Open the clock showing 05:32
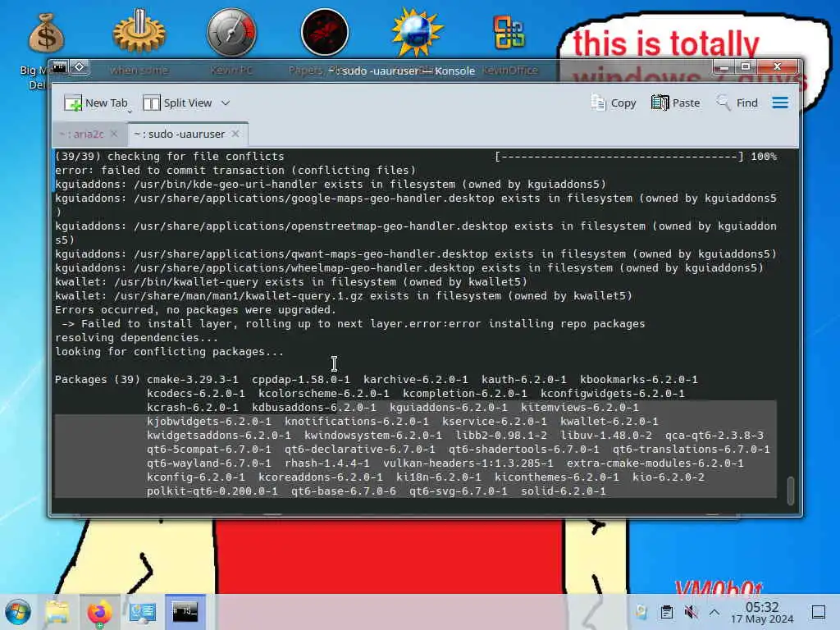Viewport: 840px width, 630px height. [762, 613]
